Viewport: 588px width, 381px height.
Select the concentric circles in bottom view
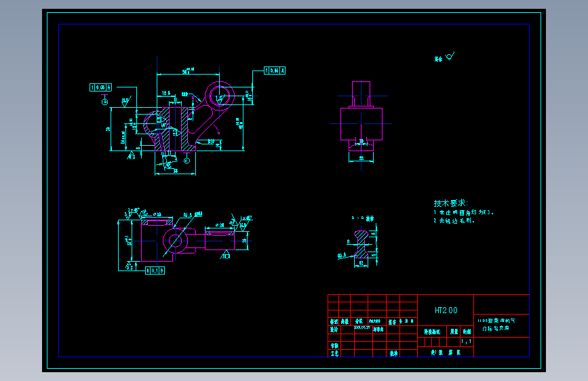(175, 241)
